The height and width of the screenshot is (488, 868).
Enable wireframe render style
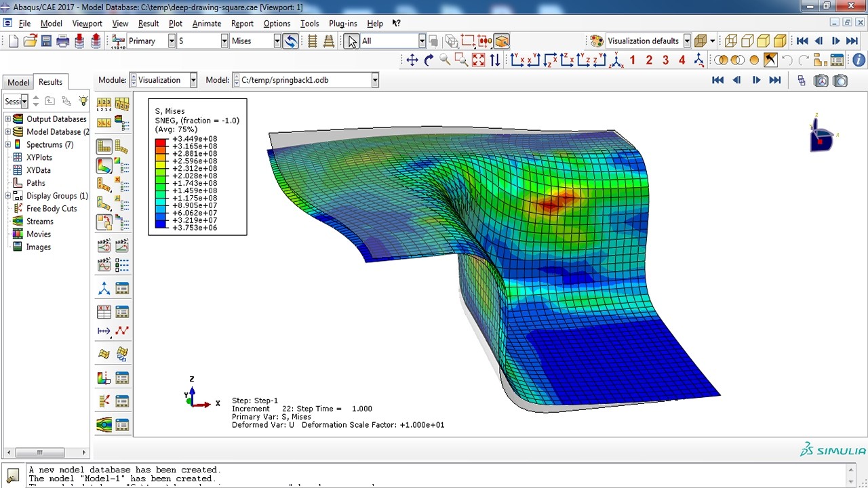point(731,41)
